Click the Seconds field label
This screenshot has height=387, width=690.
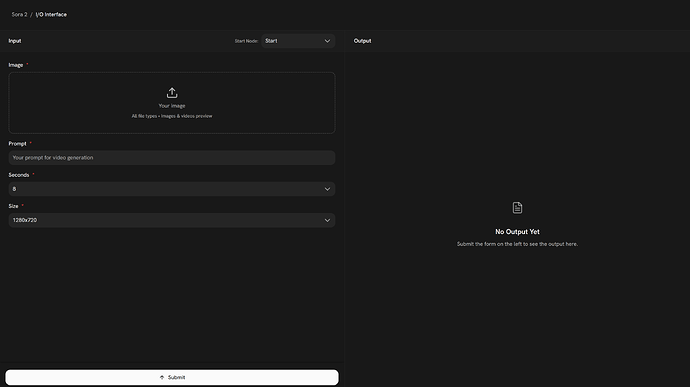click(x=19, y=175)
